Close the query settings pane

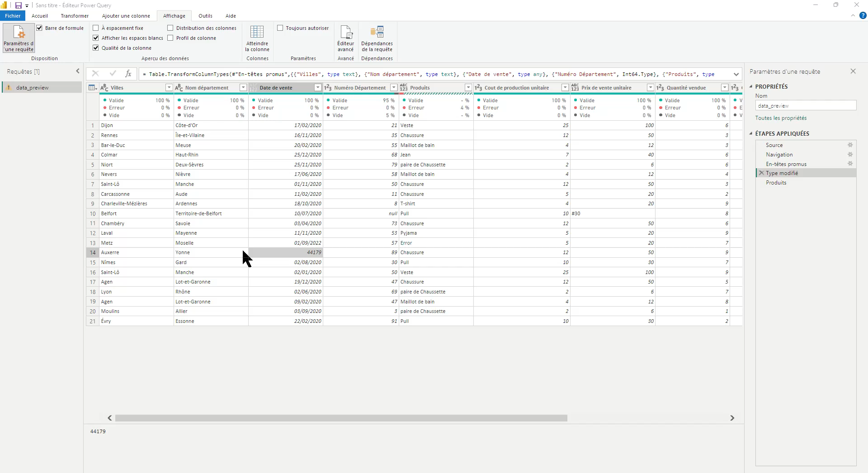(853, 71)
